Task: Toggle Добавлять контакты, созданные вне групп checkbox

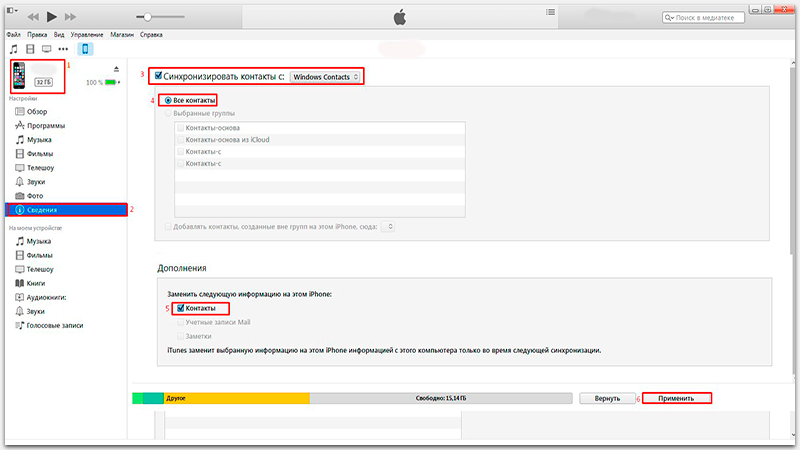Action: pos(168,227)
